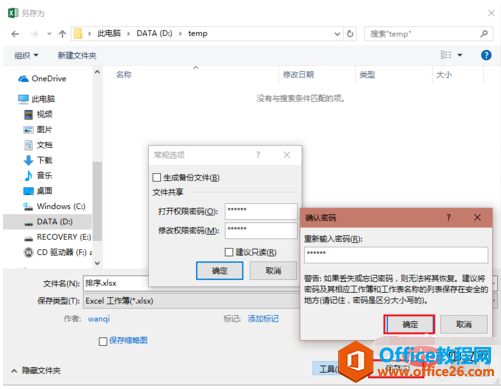Screen dimensions: 501x389
Task: Close the 确认密码 dialog
Action: pyautogui.click(x=477, y=218)
